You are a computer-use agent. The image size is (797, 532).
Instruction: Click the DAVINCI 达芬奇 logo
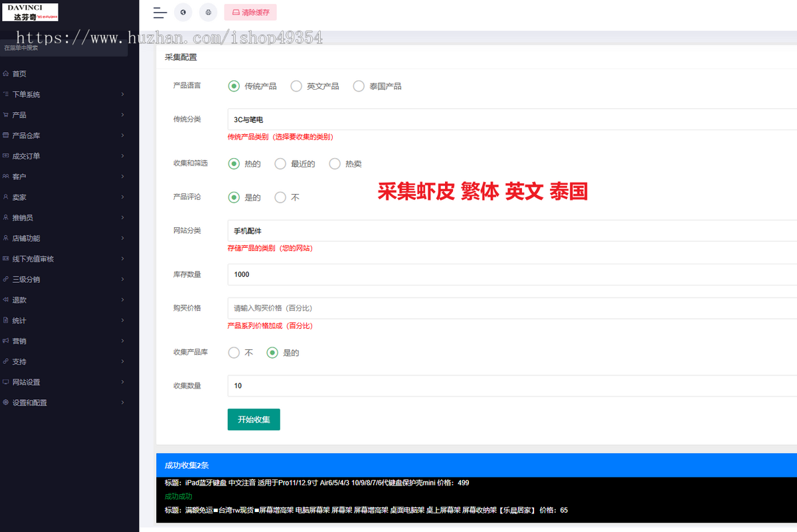point(30,12)
